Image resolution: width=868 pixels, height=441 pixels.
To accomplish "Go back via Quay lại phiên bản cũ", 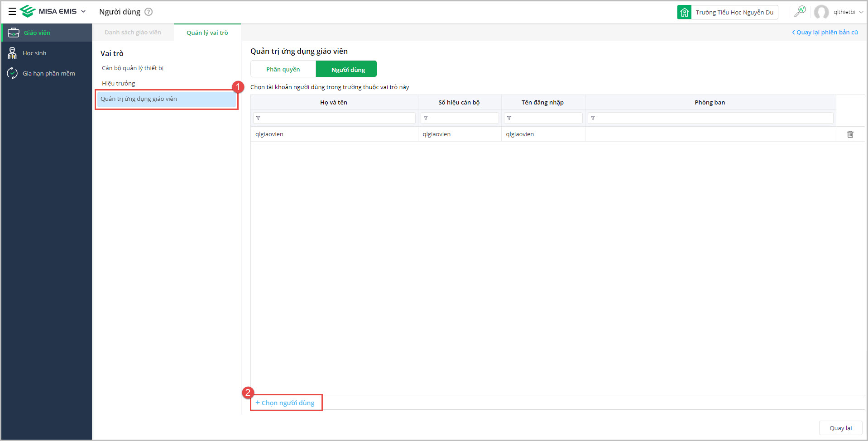I will coord(825,32).
